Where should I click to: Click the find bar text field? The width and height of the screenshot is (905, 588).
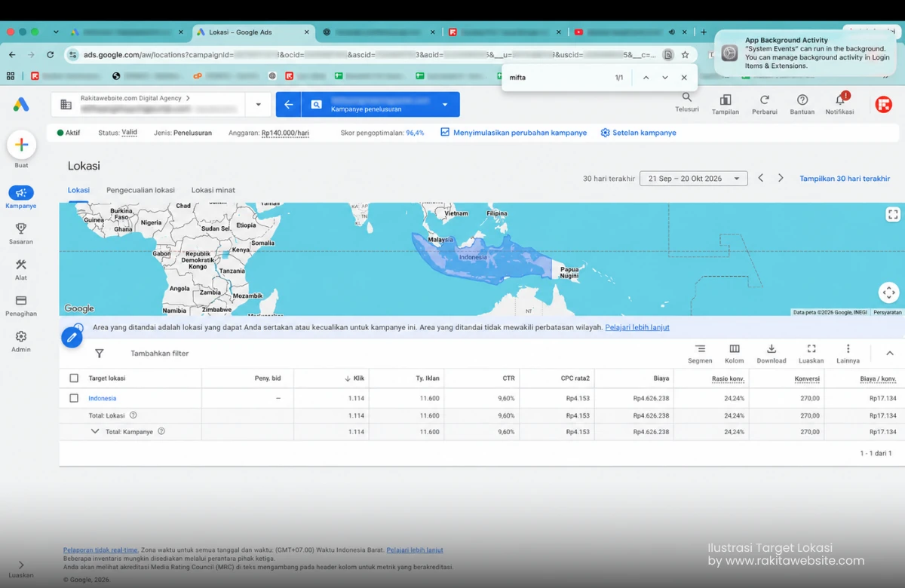[558, 78]
